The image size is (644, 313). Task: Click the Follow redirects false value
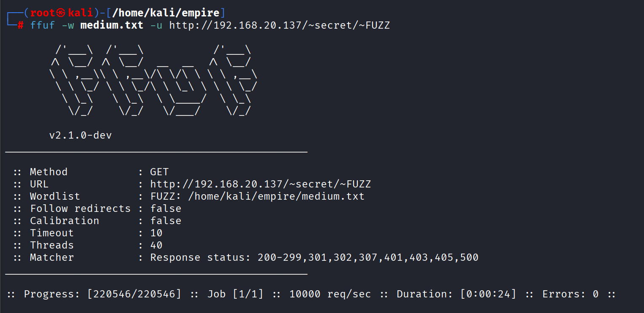[166, 209]
